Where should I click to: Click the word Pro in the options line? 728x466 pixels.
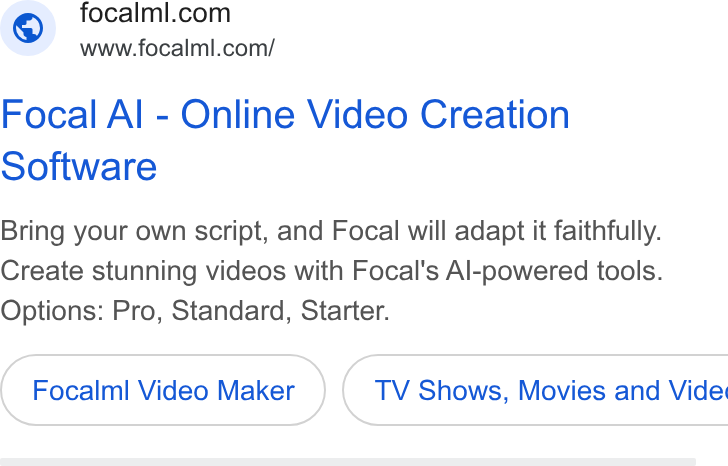pyautogui.click(x=137, y=311)
